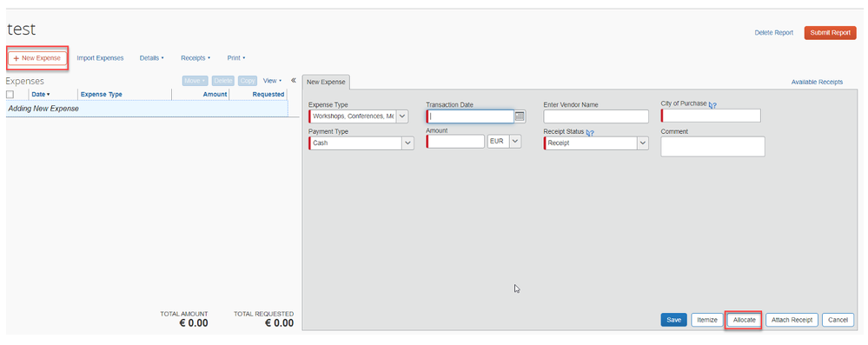Open the Receipts menu
The image size is (868, 345).
click(195, 57)
